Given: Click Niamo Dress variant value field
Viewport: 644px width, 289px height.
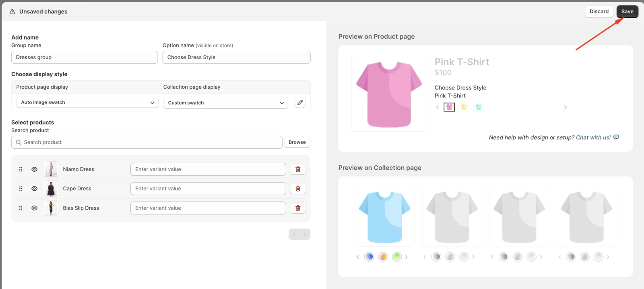Looking at the screenshot, I should [208, 169].
